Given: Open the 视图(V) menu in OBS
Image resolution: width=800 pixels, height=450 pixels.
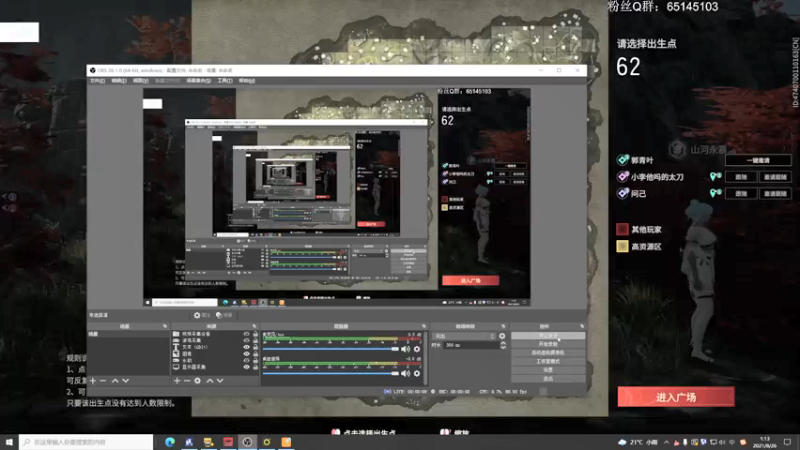Looking at the screenshot, I should tap(140, 81).
